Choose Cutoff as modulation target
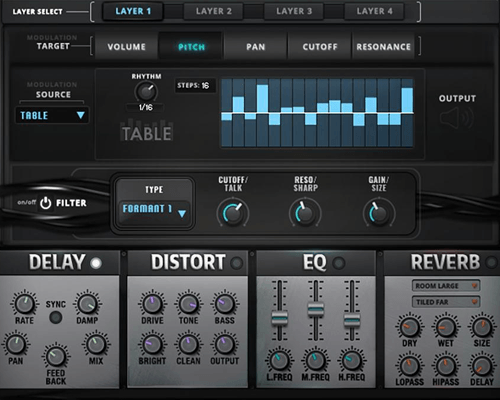The height and width of the screenshot is (400, 500). coord(320,47)
